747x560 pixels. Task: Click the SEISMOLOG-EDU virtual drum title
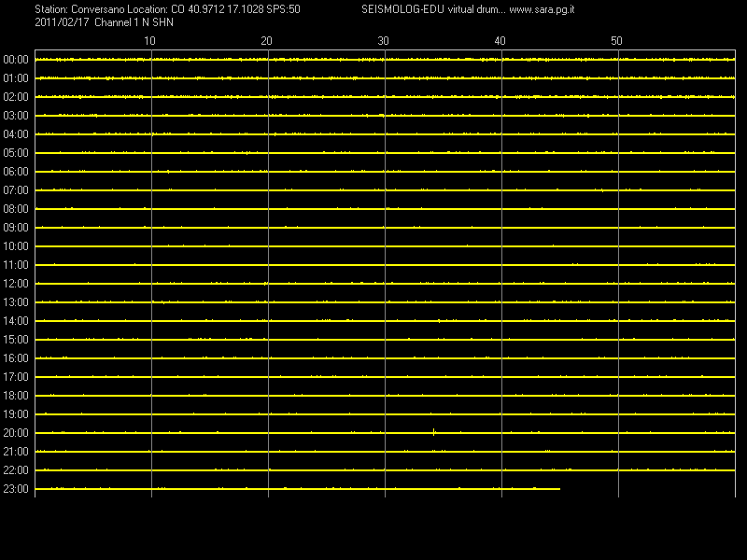coord(433,9)
